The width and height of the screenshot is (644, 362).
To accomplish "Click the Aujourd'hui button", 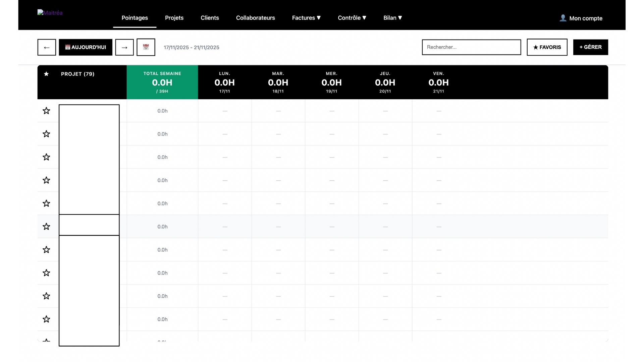I will pos(86,47).
